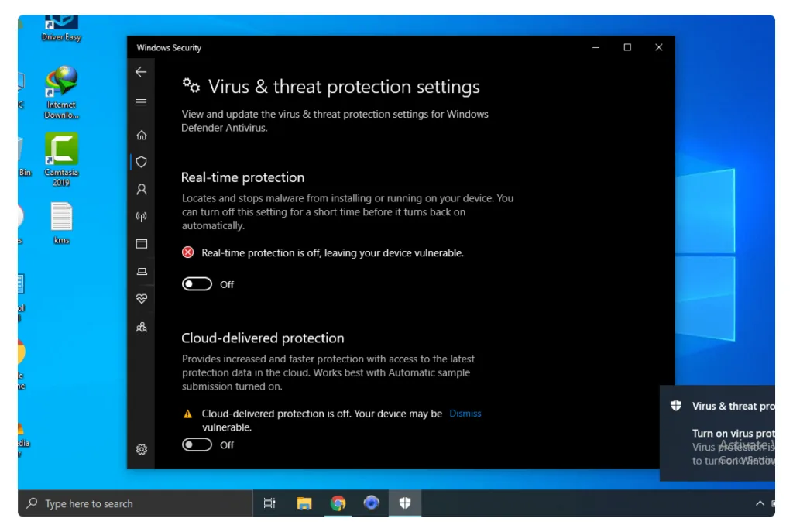Select the Driver Easy desktop shortcut
Viewport: 793px width, 532px height.
[x=61, y=29]
